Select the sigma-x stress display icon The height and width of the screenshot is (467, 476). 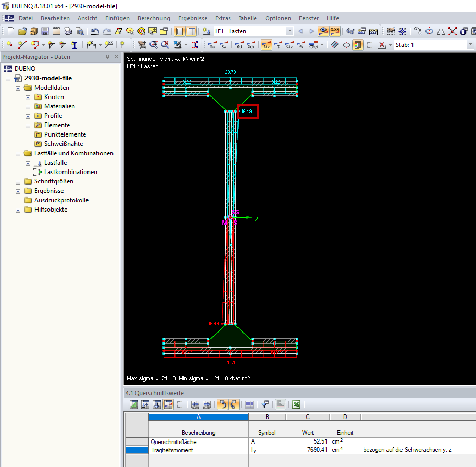(266, 45)
